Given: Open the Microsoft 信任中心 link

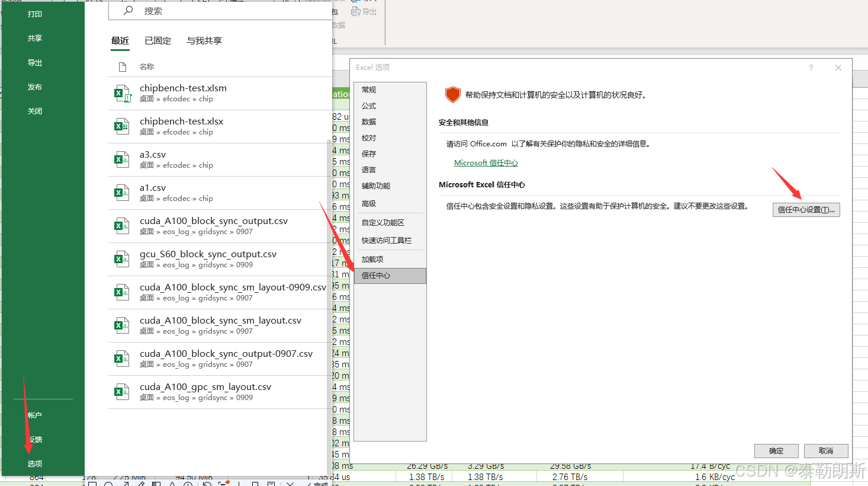Looking at the screenshot, I should pyautogui.click(x=486, y=163).
